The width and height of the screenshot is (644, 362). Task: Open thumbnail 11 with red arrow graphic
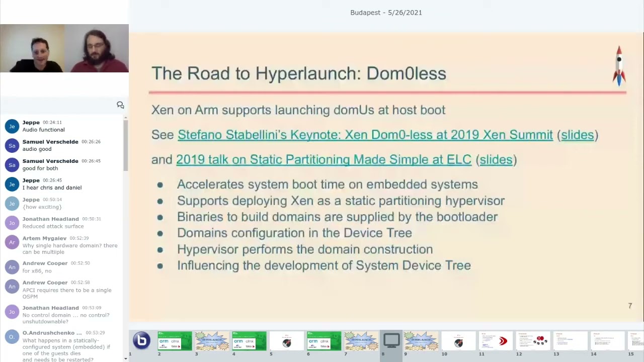(496, 341)
